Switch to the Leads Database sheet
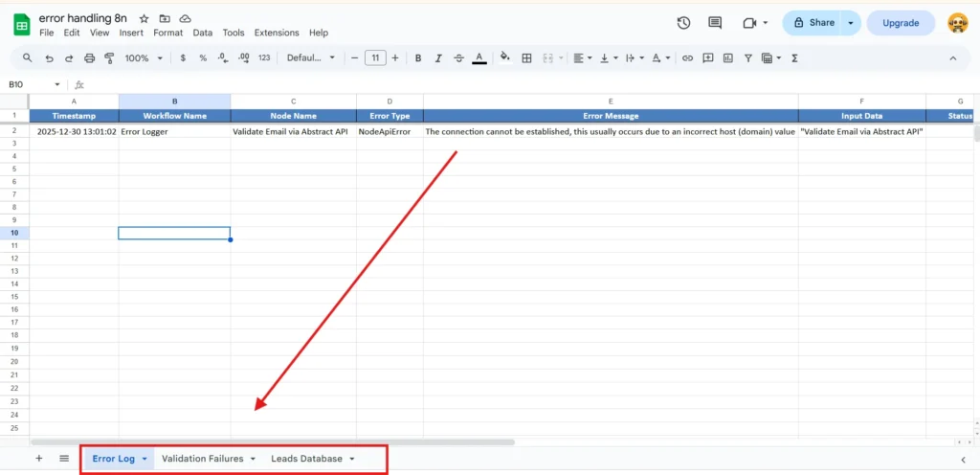The width and height of the screenshot is (980, 475). pos(306,459)
